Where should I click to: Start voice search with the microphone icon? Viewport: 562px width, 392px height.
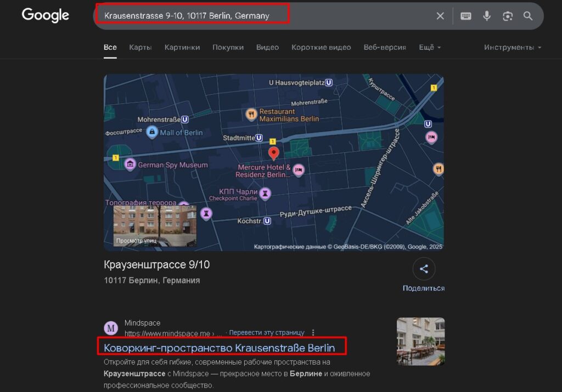point(486,16)
